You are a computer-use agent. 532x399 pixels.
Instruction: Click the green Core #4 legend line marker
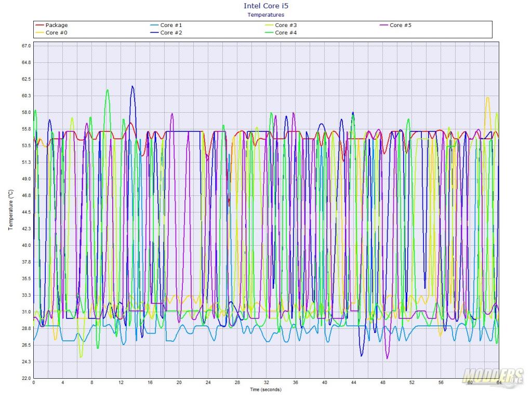click(x=269, y=33)
